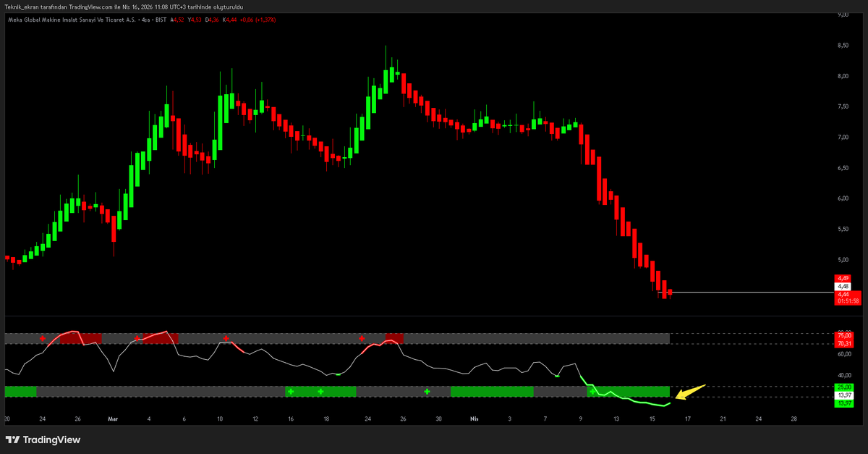
Task: Click the 28 date label on time axis
Action: coord(794,419)
